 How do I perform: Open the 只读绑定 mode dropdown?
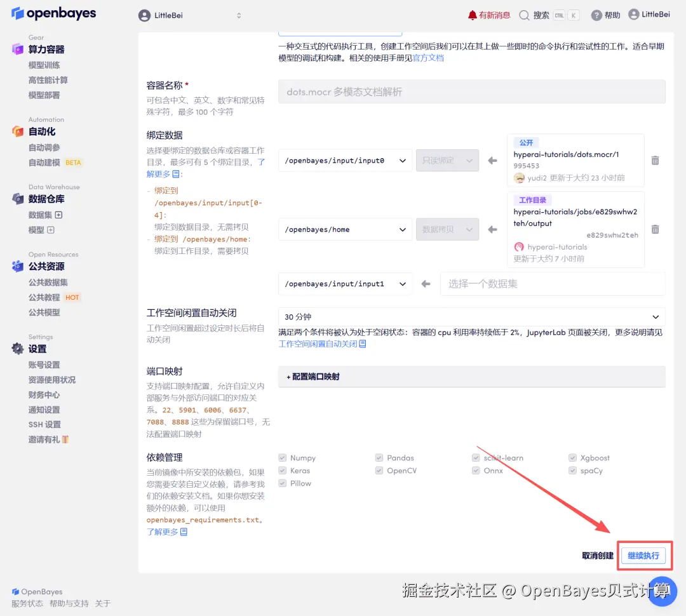[x=447, y=161]
